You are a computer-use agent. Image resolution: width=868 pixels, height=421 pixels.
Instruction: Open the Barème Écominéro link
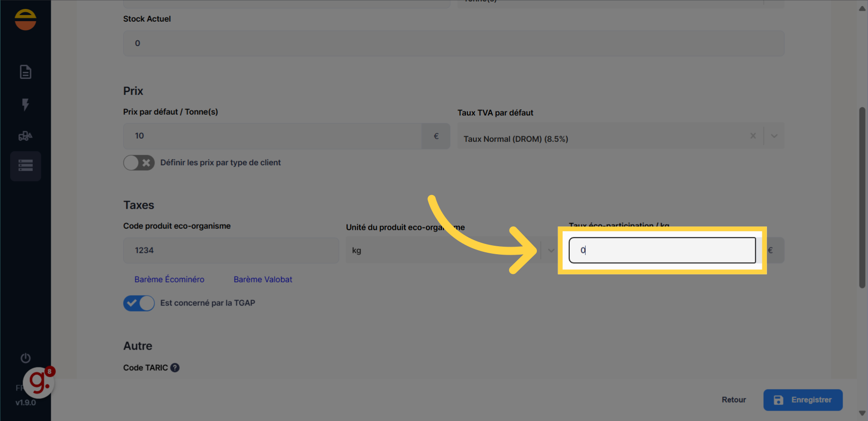(x=169, y=280)
